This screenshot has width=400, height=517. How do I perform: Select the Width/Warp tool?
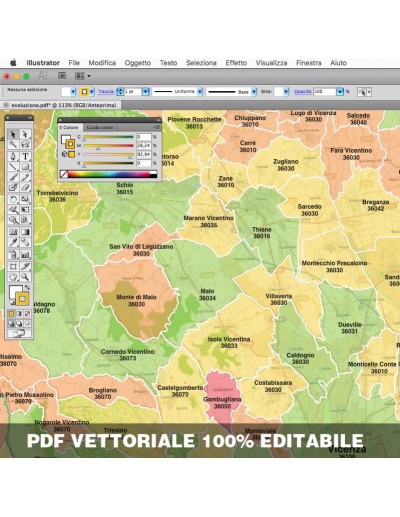click(13, 210)
